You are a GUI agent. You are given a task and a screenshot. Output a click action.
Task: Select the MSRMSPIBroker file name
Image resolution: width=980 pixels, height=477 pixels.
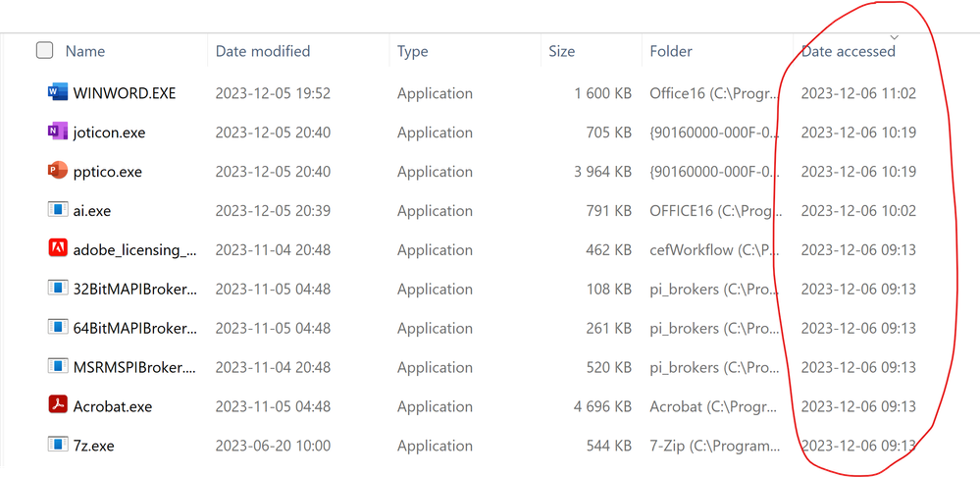[134, 367]
